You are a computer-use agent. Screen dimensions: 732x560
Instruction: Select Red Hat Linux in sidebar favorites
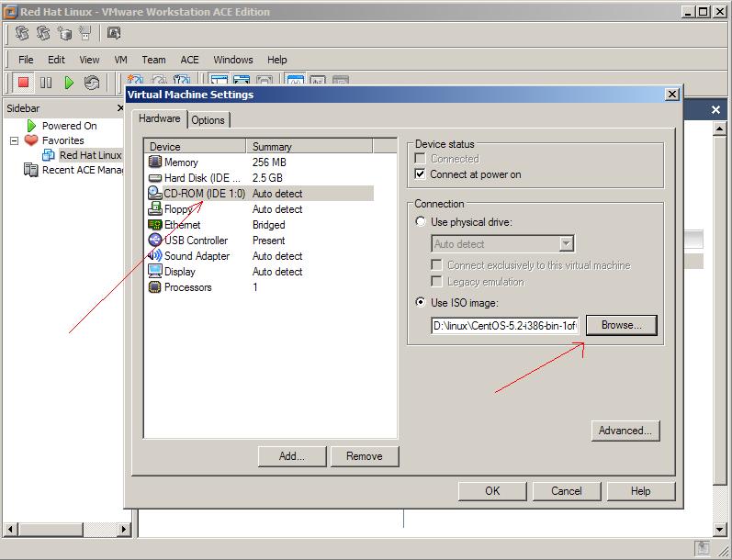pos(90,155)
